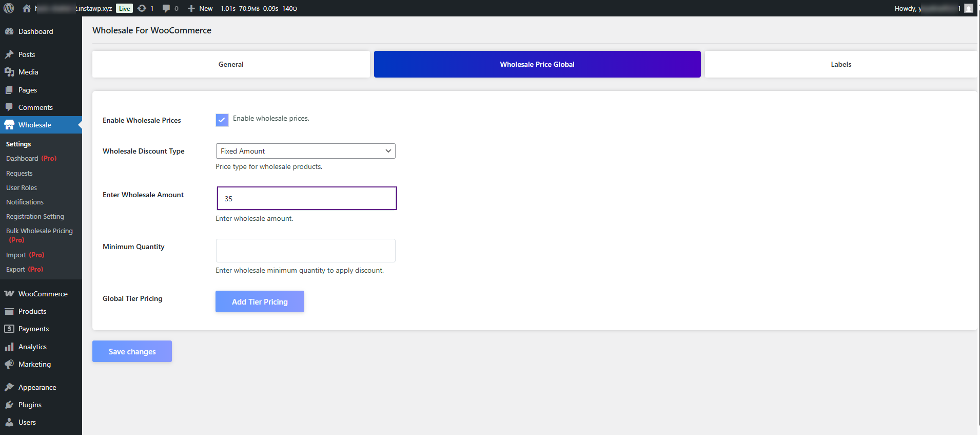
Task: Click the Media icon in sidebar
Action: [9, 72]
